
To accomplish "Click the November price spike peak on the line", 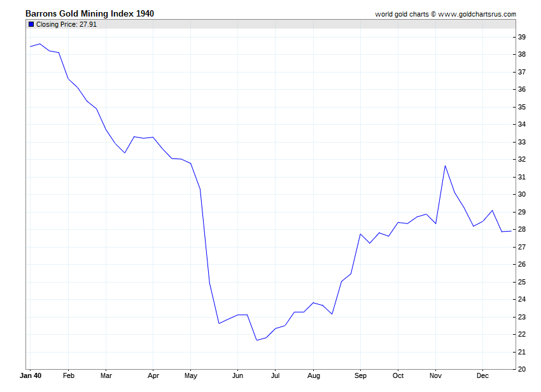I will click(x=445, y=166).
